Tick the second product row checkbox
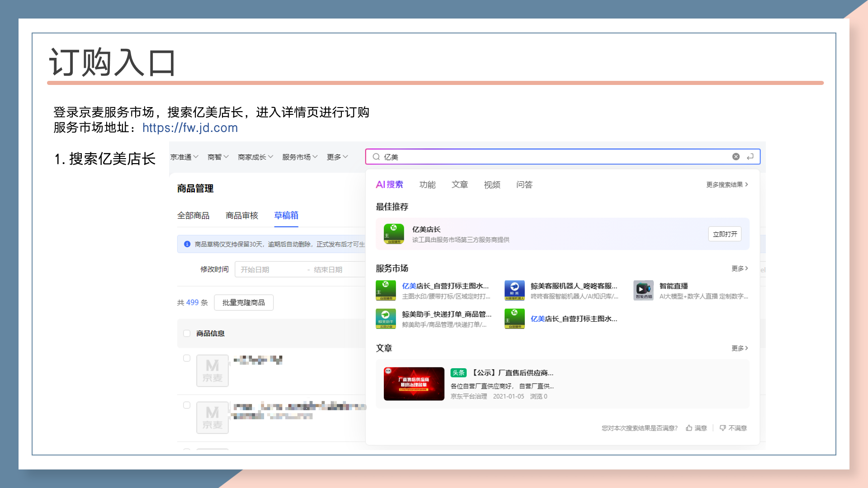Viewport: 868px width, 488px height. point(187,405)
